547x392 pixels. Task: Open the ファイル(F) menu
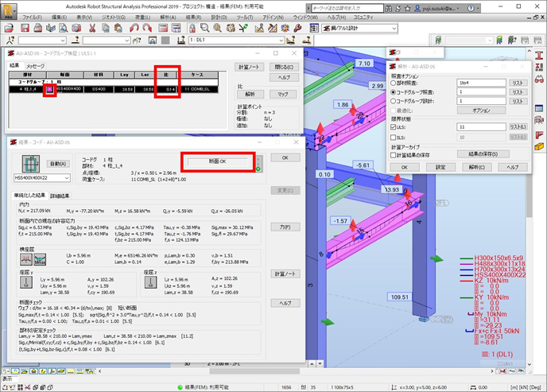coord(32,17)
